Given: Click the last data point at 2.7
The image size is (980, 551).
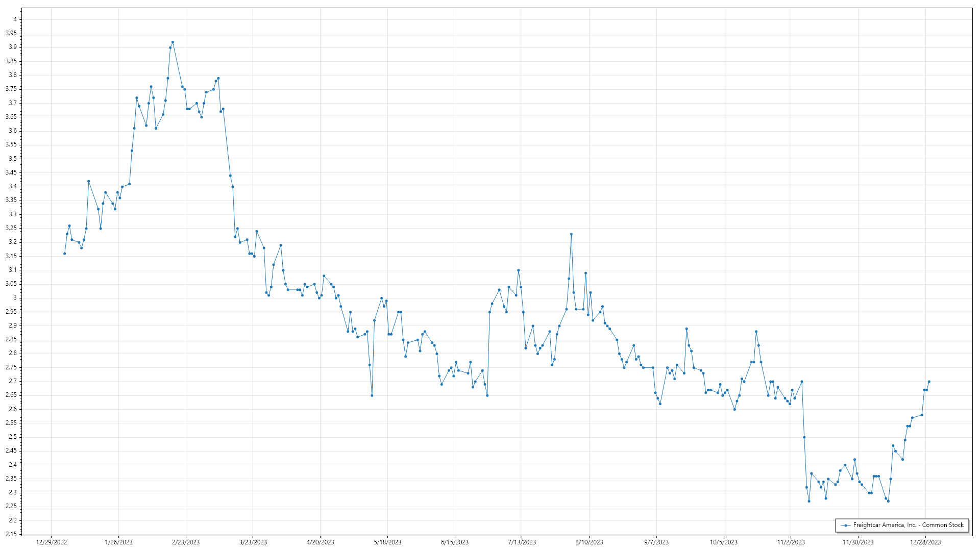Looking at the screenshot, I should [929, 382].
